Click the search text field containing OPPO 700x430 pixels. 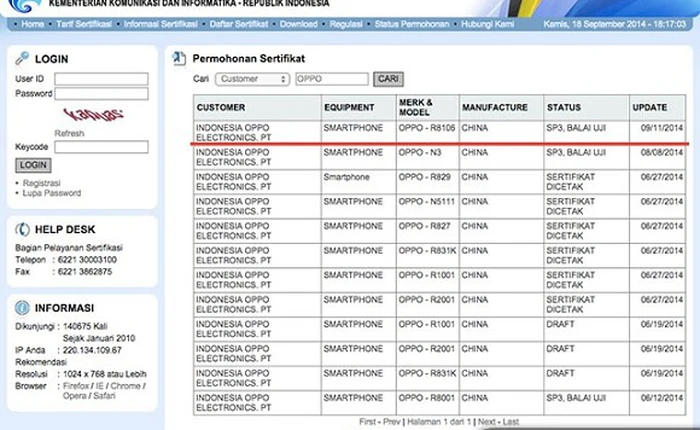332,79
